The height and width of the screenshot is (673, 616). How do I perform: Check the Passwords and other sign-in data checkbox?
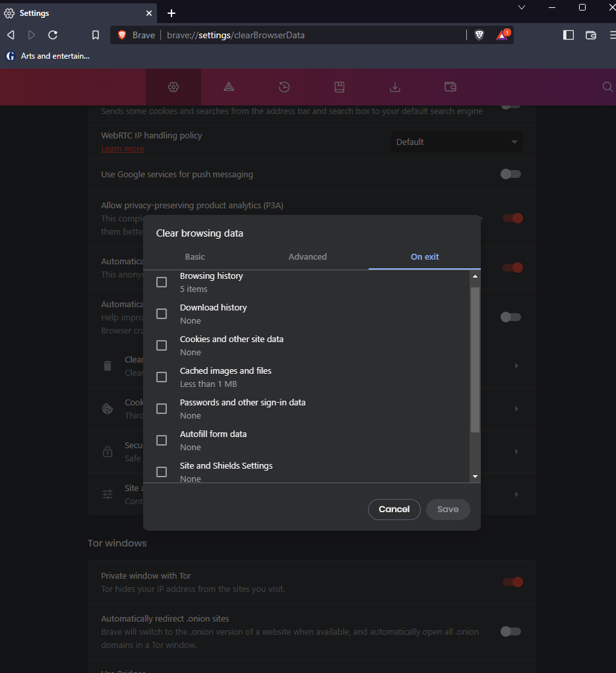[161, 408]
